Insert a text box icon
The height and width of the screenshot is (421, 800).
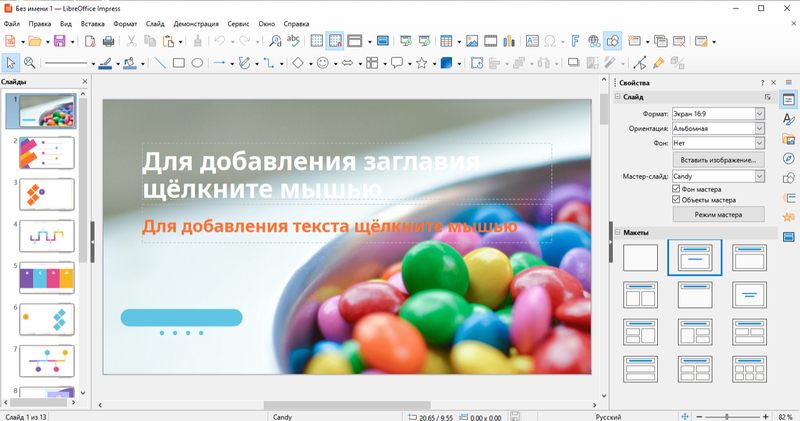pyautogui.click(x=532, y=41)
